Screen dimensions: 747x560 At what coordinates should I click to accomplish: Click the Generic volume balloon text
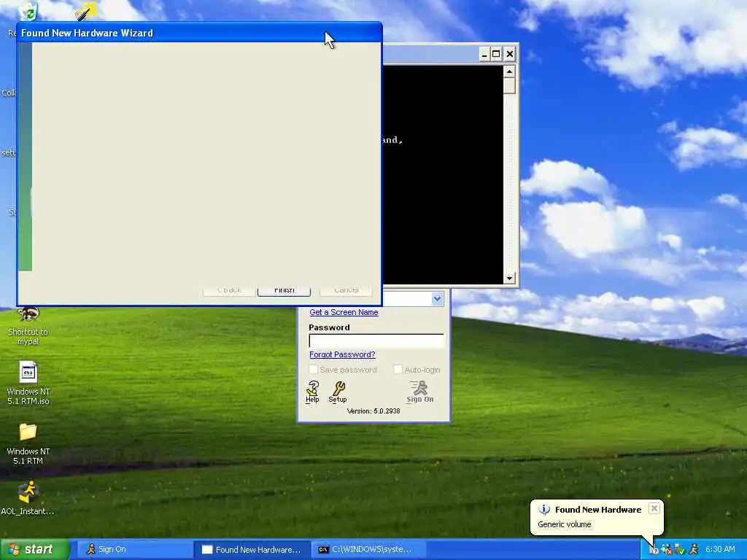coord(564,524)
